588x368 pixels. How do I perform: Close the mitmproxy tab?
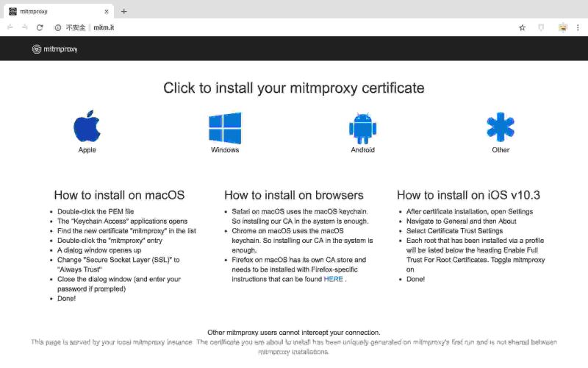coord(107,12)
